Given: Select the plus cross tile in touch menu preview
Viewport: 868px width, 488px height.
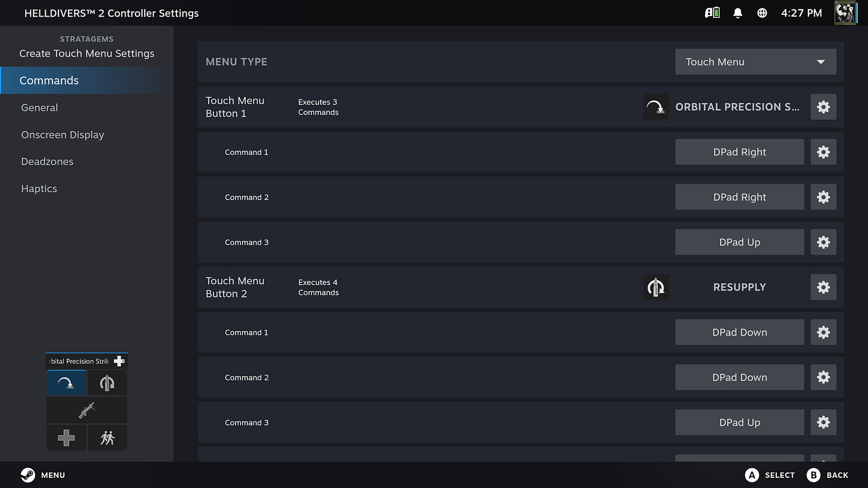Looking at the screenshot, I should pyautogui.click(x=67, y=438).
